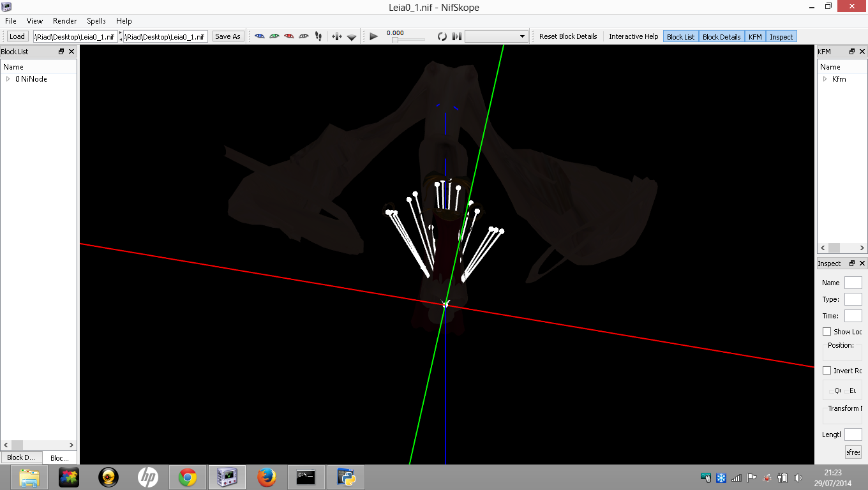This screenshot has width=868, height=490.
Task: Open the Python taskbar icon
Action: pos(346,477)
